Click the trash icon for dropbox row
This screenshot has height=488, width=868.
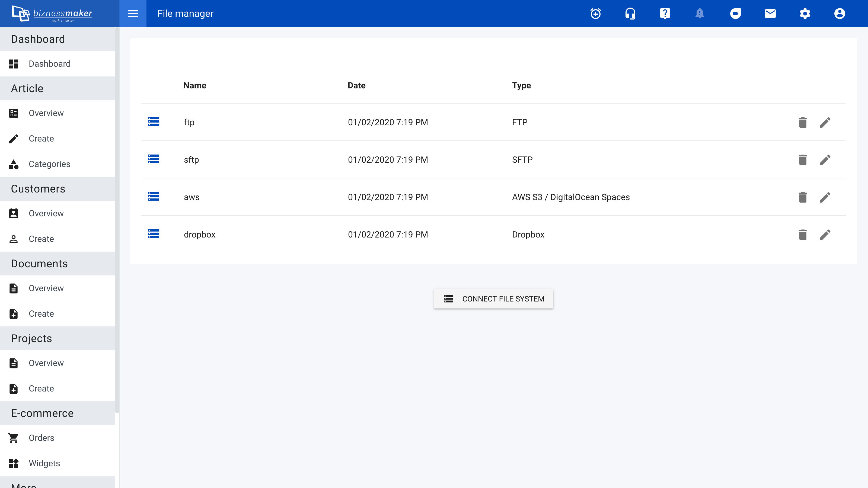coord(803,235)
